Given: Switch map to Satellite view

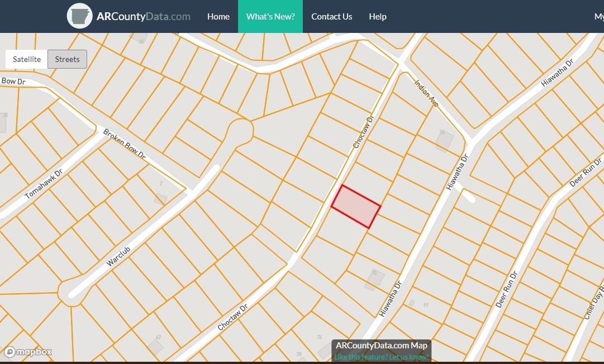Looking at the screenshot, I should (x=27, y=59).
